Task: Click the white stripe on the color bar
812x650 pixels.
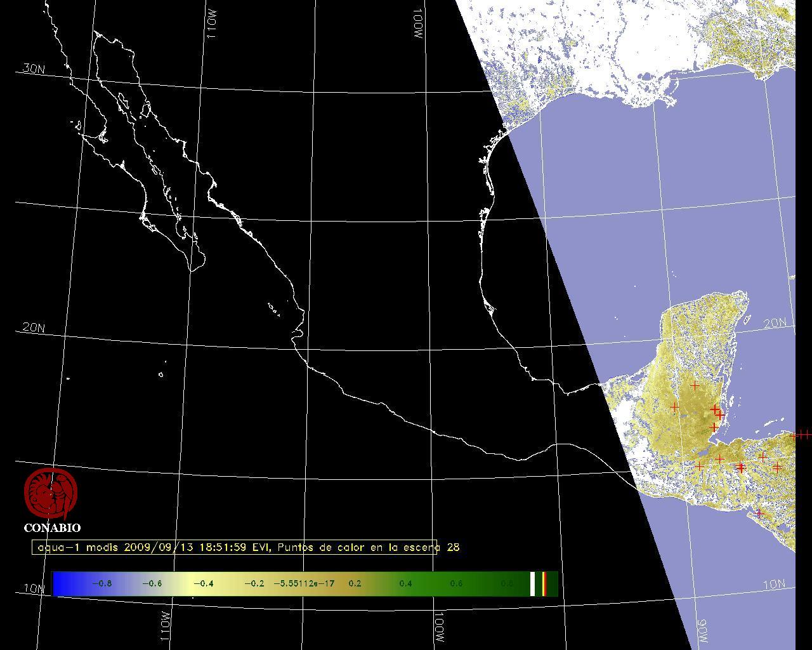Action: click(x=533, y=584)
